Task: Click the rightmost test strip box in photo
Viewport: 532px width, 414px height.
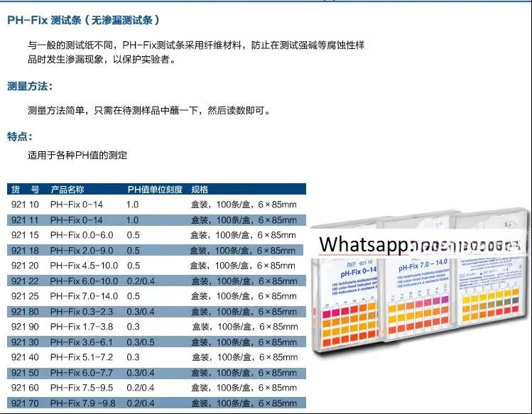Action: click(x=492, y=266)
